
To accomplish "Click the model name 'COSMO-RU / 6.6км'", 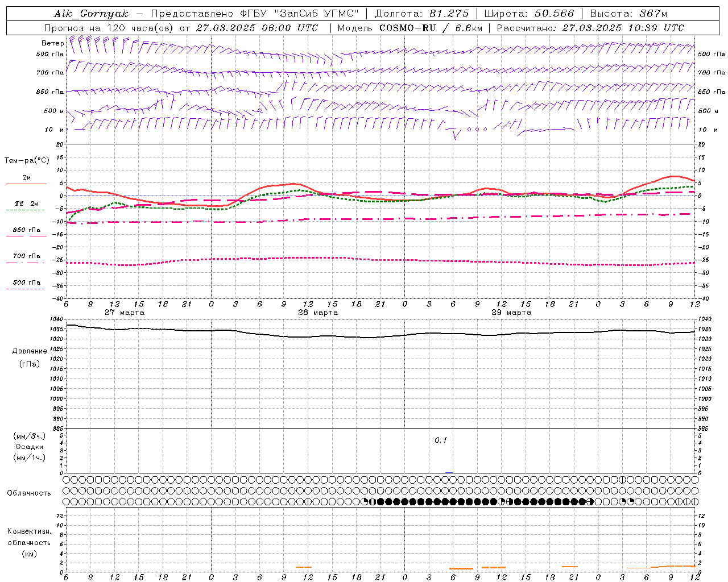I will (431, 28).
